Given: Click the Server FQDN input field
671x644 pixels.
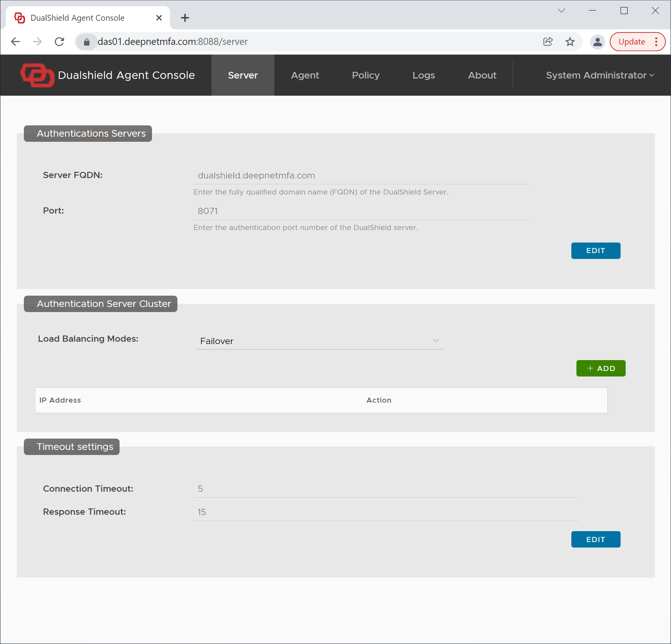Looking at the screenshot, I should [360, 176].
